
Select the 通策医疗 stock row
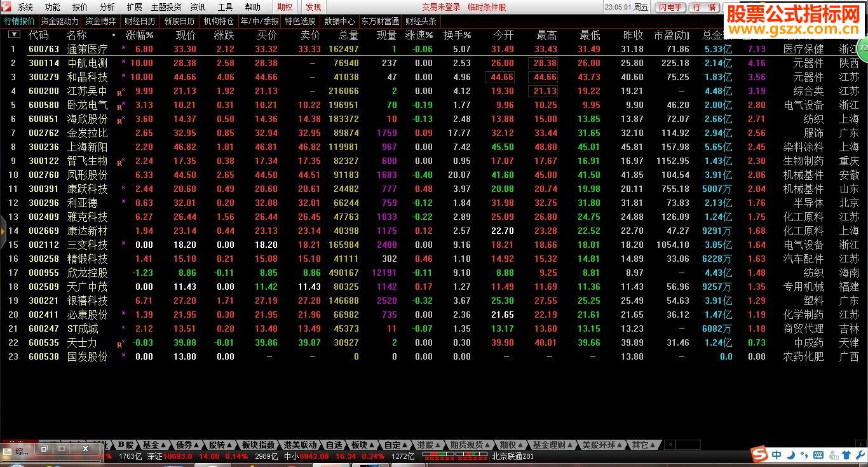434,49
